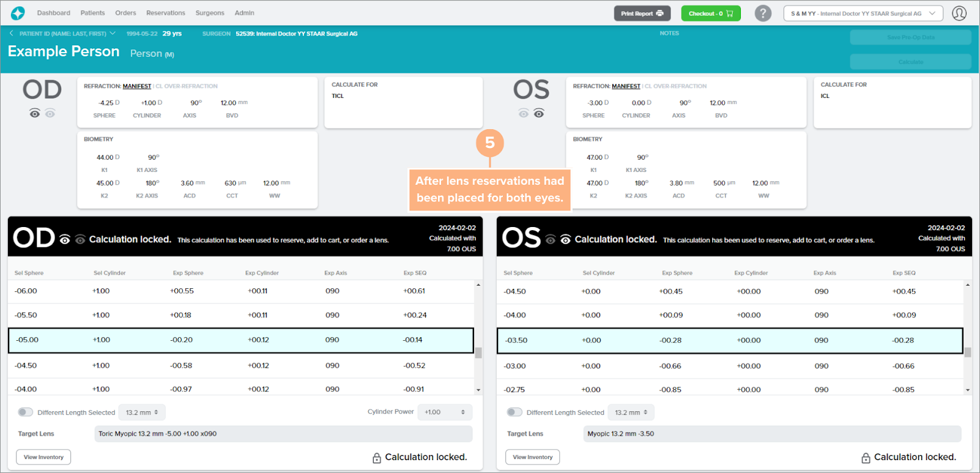Viewport: 980px width, 473px height.
Task: Toggle Different Length Selected for OD
Action: click(25, 412)
